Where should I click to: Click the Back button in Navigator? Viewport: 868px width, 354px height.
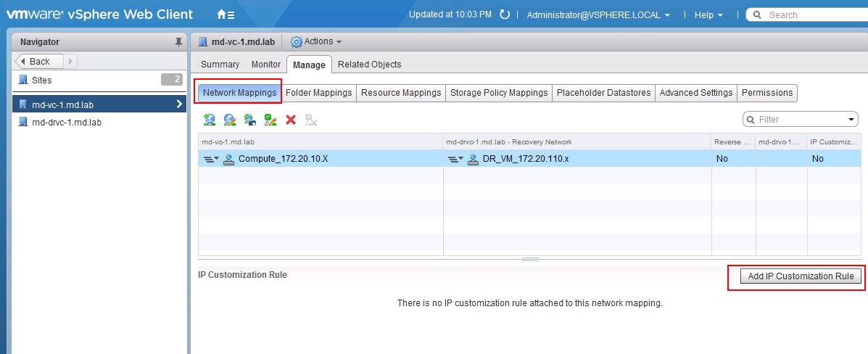(x=39, y=61)
